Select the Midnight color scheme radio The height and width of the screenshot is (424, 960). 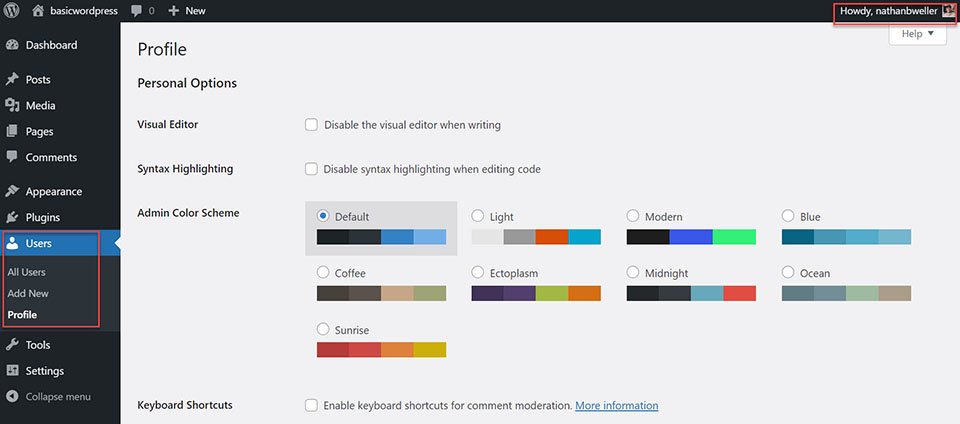point(634,272)
